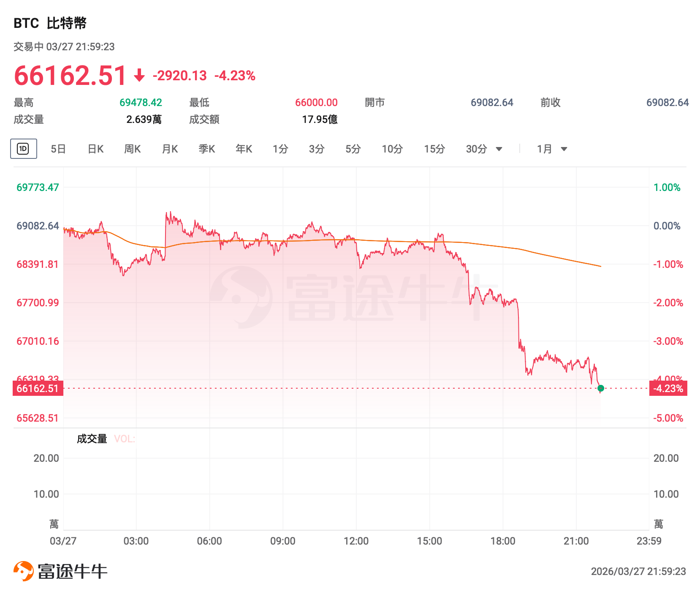Screen dimensions: 700x594
Task: Expand the 30分 interval dropdown arrow
Action: tap(499, 149)
